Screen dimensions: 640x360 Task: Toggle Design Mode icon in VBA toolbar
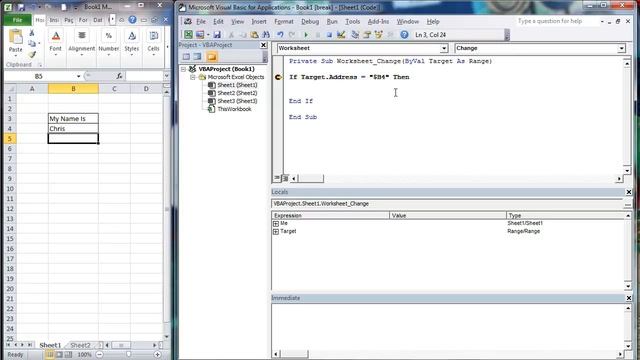coord(341,35)
